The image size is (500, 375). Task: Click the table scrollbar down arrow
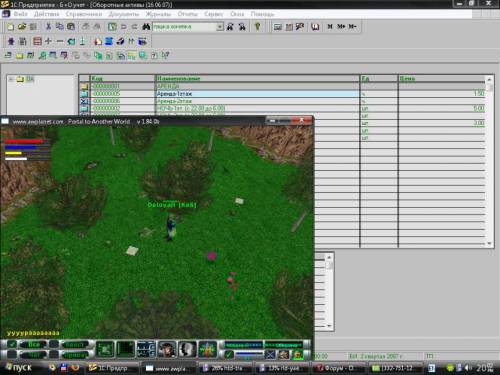(489, 243)
